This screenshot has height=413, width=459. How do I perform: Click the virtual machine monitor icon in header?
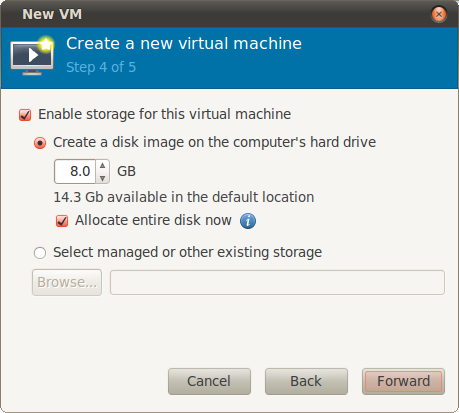point(32,56)
